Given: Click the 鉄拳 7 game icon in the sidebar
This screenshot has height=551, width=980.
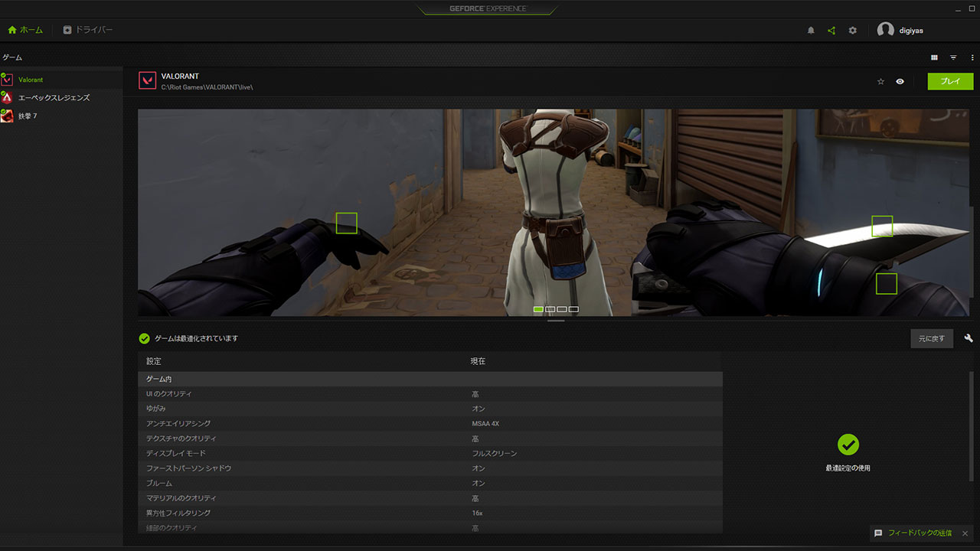Looking at the screenshot, I should 7,116.
